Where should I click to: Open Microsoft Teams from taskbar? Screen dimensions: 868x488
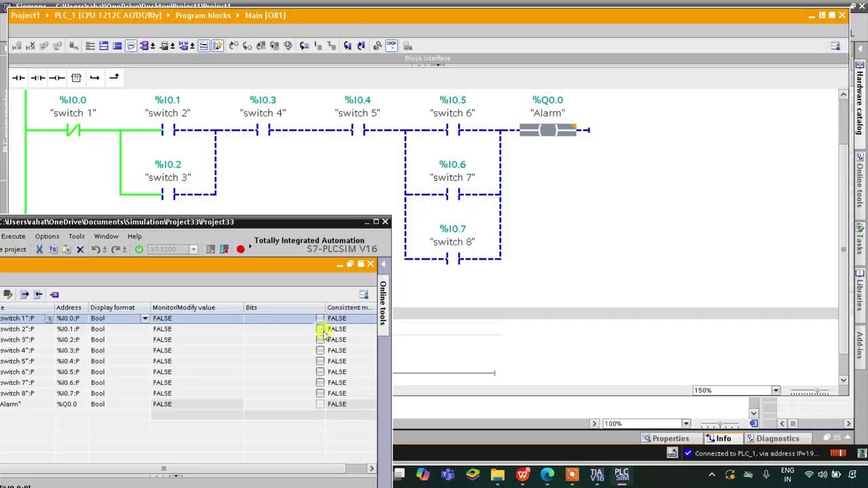coord(448,474)
